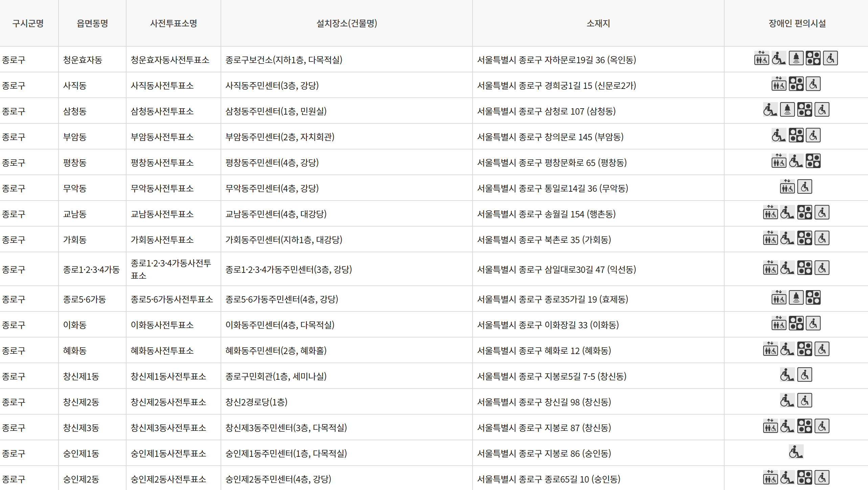Click the wheelchair icon in 혜화동 row
The image size is (868, 490).
(x=822, y=349)
